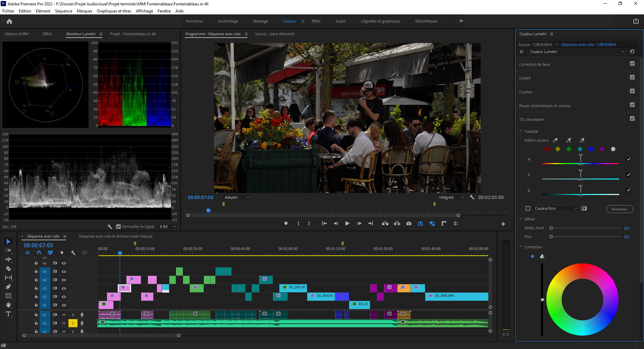Select the Pen tool in timeline toolbox
Screen dimensions: 644x349
pos(8,287)
